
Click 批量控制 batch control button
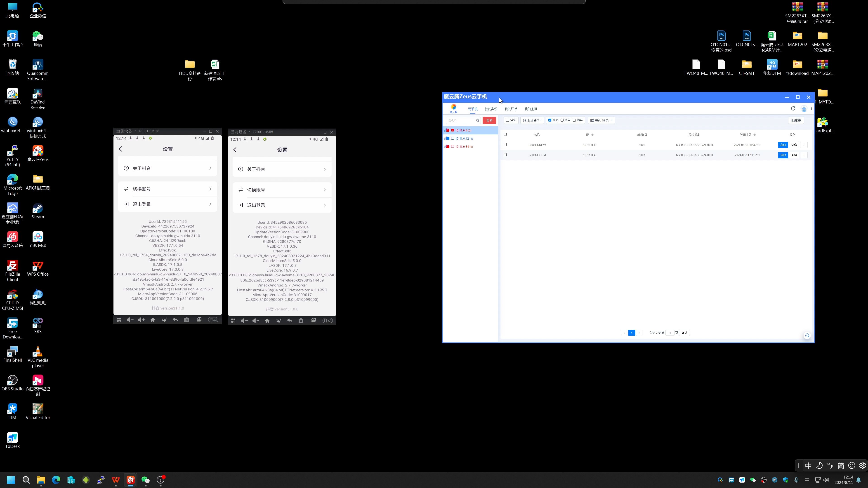tap(796, 120)
